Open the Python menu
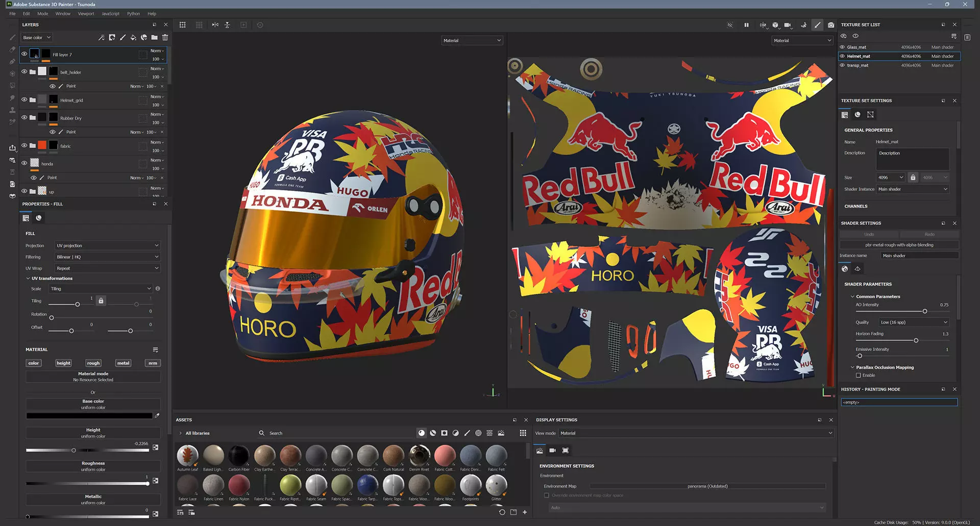 pyautogui.click(x=133, y=14)
